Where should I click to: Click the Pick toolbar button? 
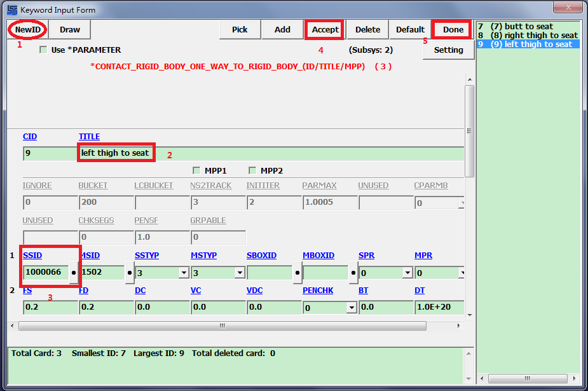(x=240, y=30)
